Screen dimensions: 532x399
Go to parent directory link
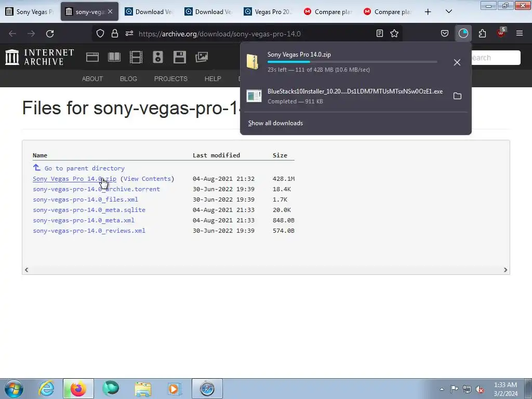pos(85,168)
